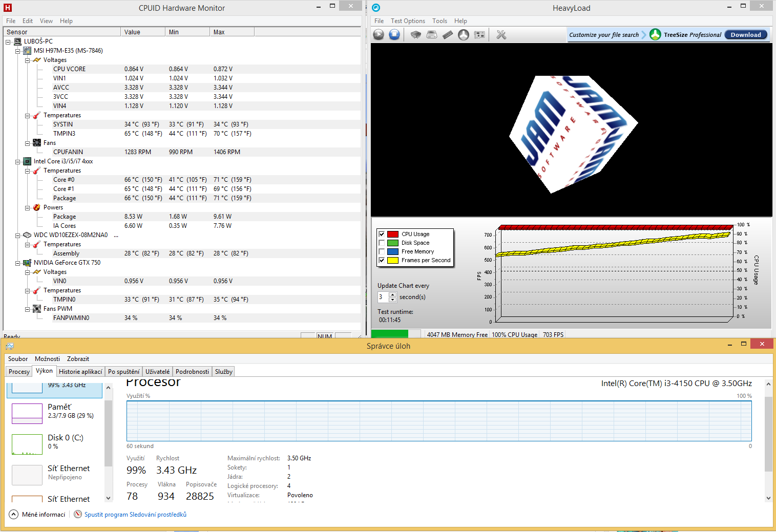Open the Možnosti menu in Správce úloh

(x=47, y=359)
